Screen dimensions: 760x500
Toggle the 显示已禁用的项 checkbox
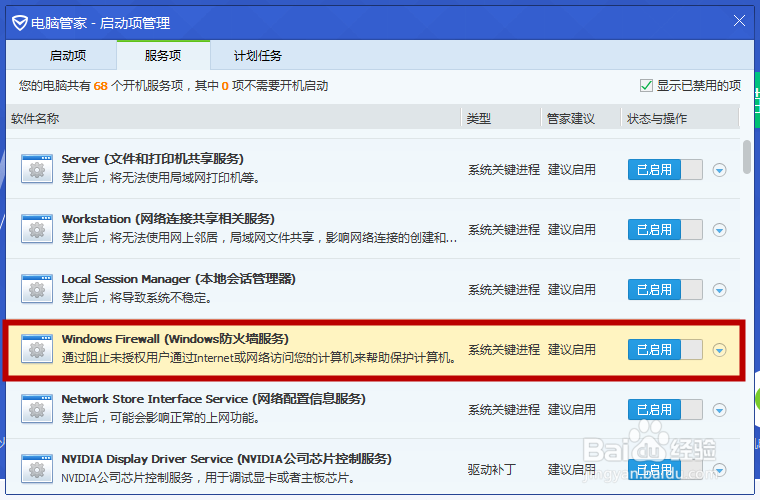click(x=646, y=86)
